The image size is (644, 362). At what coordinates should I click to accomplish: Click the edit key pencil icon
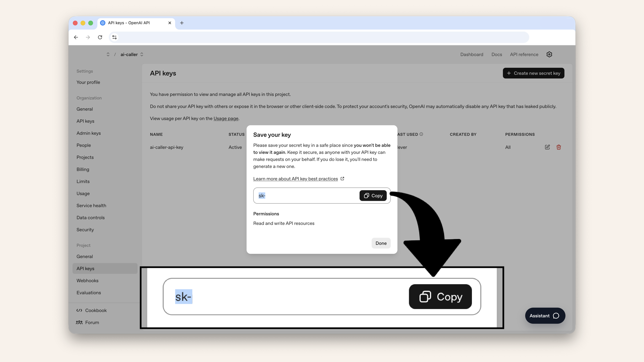coord(547,147)
